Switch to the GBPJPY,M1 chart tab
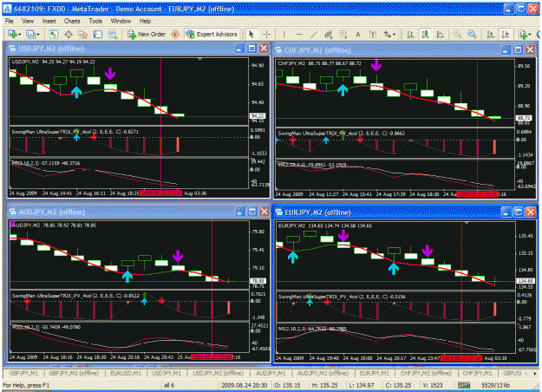Screen dimensions: 542x392 24,373
